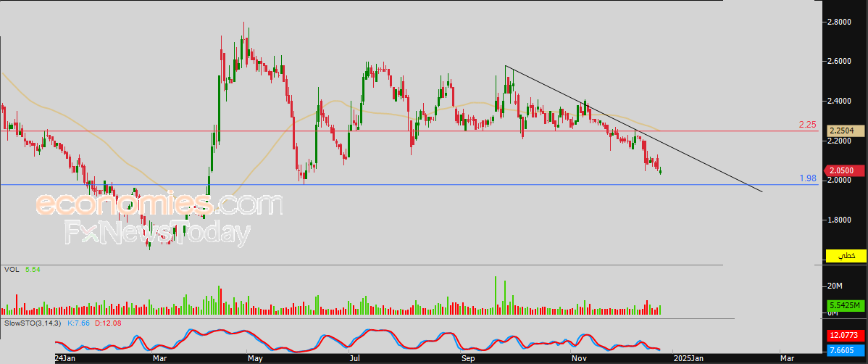Click the yellow خطي scale button
Viewport: 868px width, 364px height.
click(846, 256)
